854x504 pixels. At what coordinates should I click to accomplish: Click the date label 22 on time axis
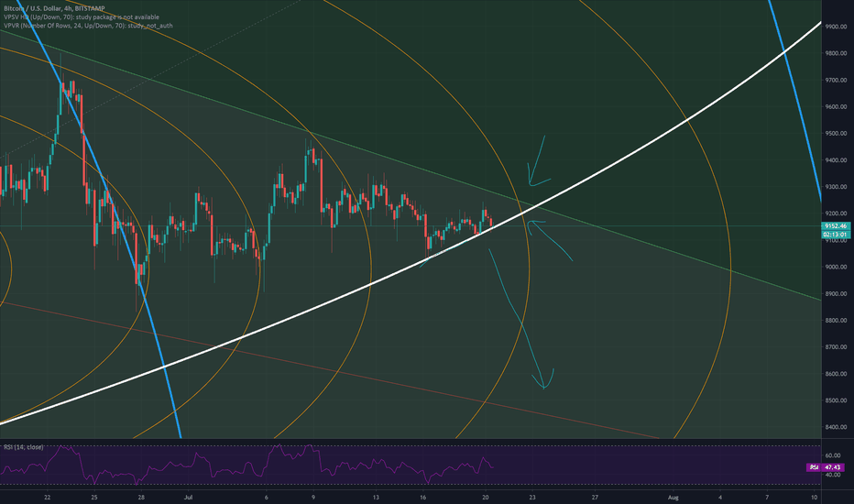click(48, 498)
